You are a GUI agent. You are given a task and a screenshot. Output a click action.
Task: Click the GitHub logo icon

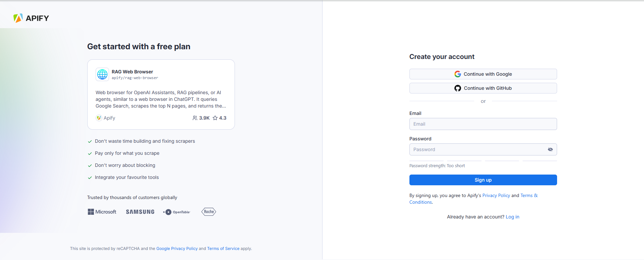(x=457, y=88)
